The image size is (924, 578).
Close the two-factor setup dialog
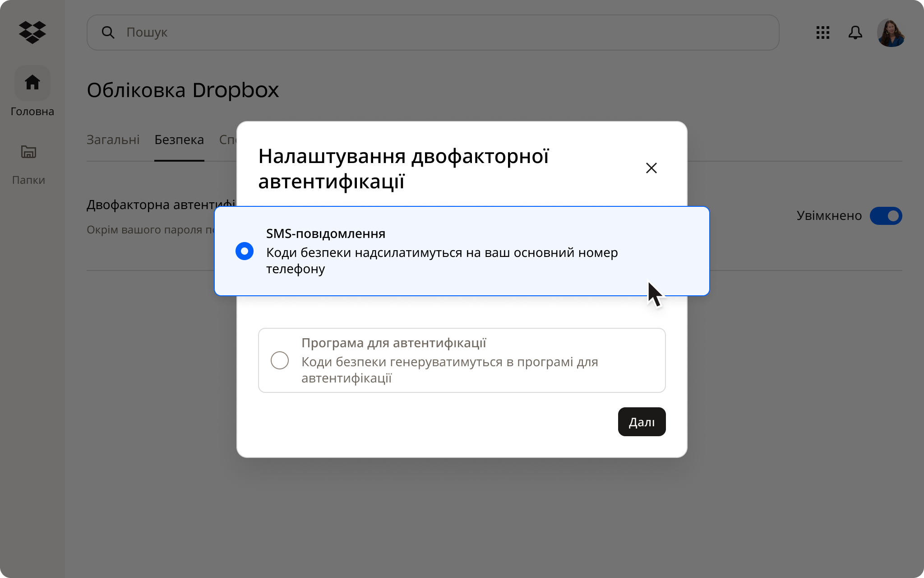tap(651, 168)
